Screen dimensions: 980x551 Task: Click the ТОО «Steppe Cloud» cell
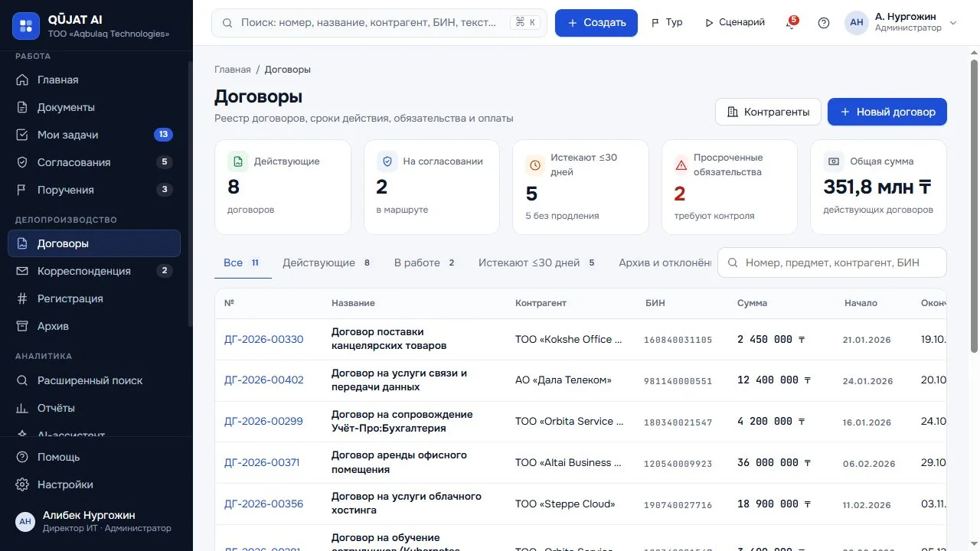coord(565,504)
